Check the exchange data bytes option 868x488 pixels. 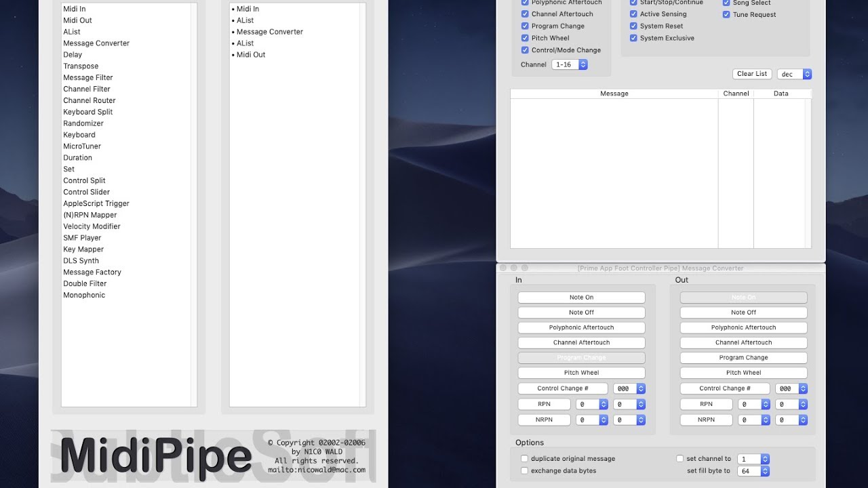tap(524, 470)
